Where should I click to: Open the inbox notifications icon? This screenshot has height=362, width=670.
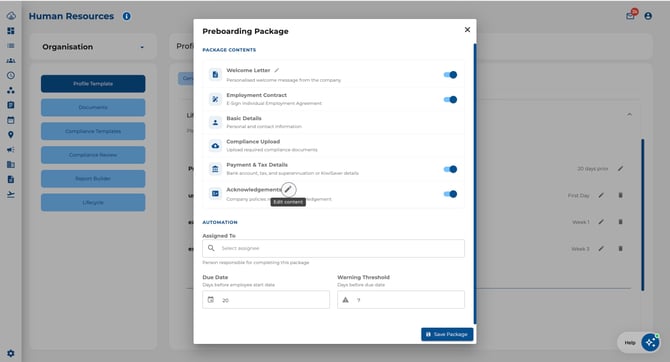pos(630,16)
